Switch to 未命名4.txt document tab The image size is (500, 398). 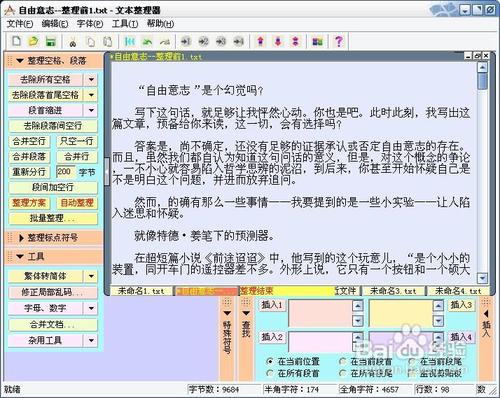pyautogui.click(x=458, y=291)
